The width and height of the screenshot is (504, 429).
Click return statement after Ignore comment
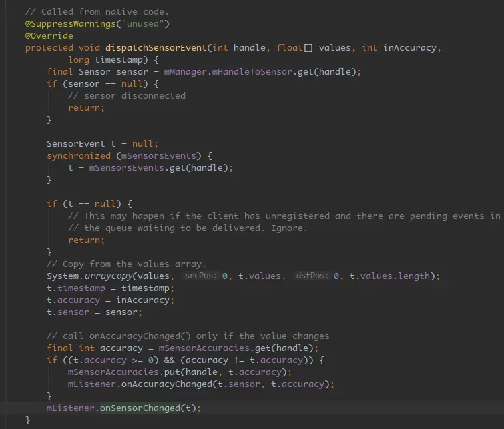pos(87,240)
